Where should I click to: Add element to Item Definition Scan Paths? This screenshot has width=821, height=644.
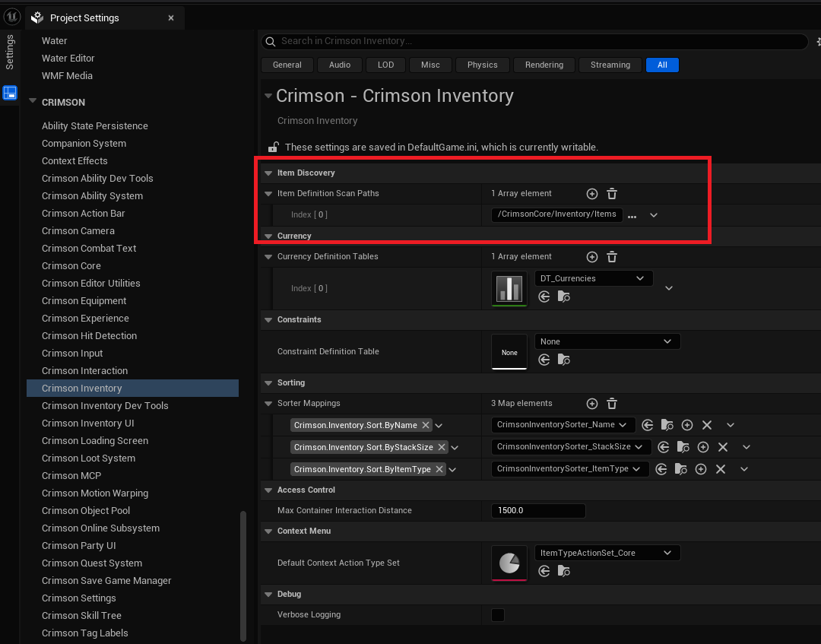pyautogui.click(x=591, y=194)
